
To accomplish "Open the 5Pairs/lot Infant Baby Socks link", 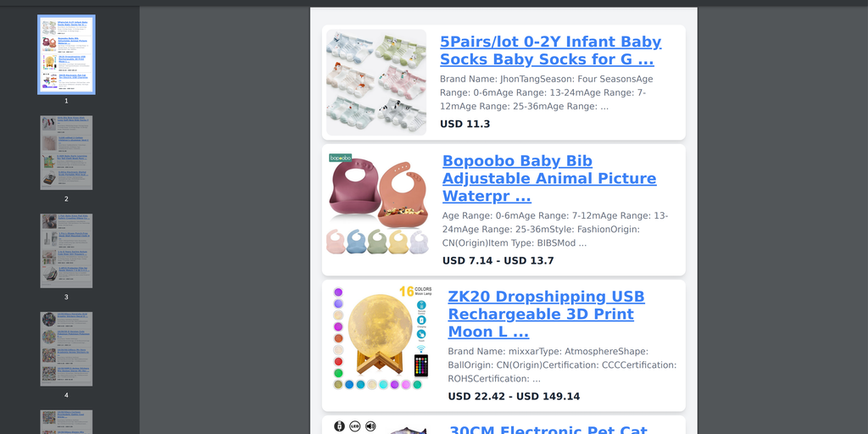I will click(550, 50).
